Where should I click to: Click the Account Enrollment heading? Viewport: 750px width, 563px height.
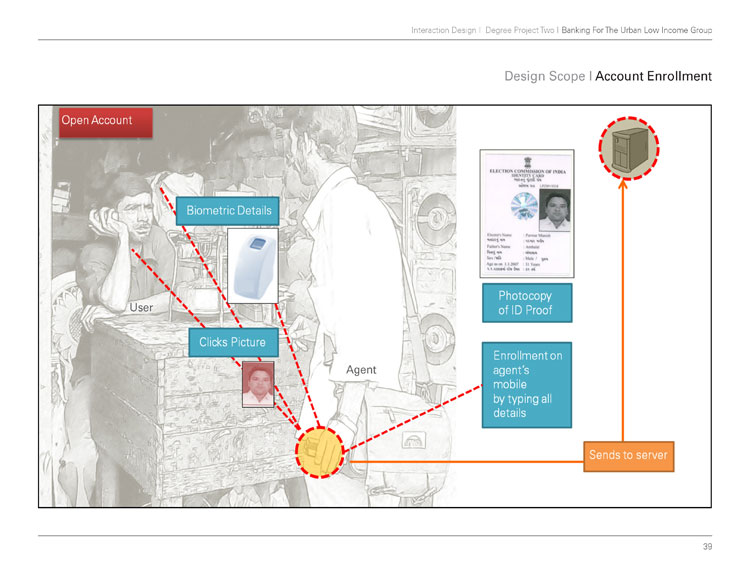(653, 76)
